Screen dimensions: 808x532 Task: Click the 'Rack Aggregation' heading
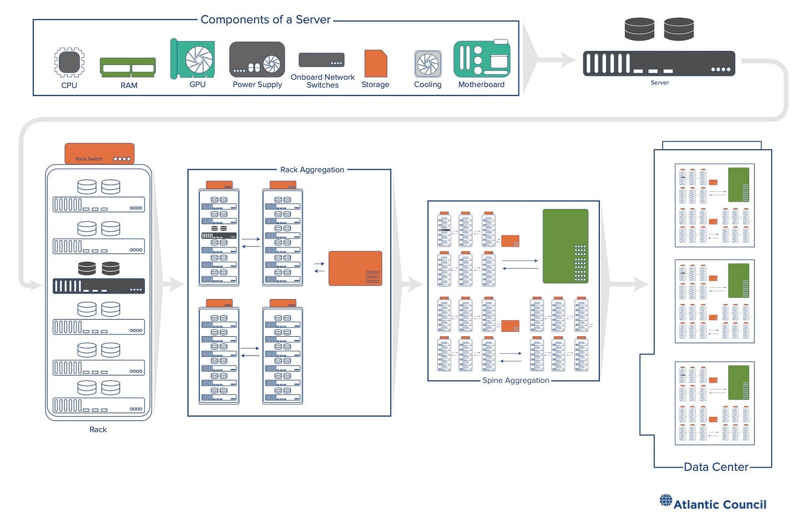312,170
